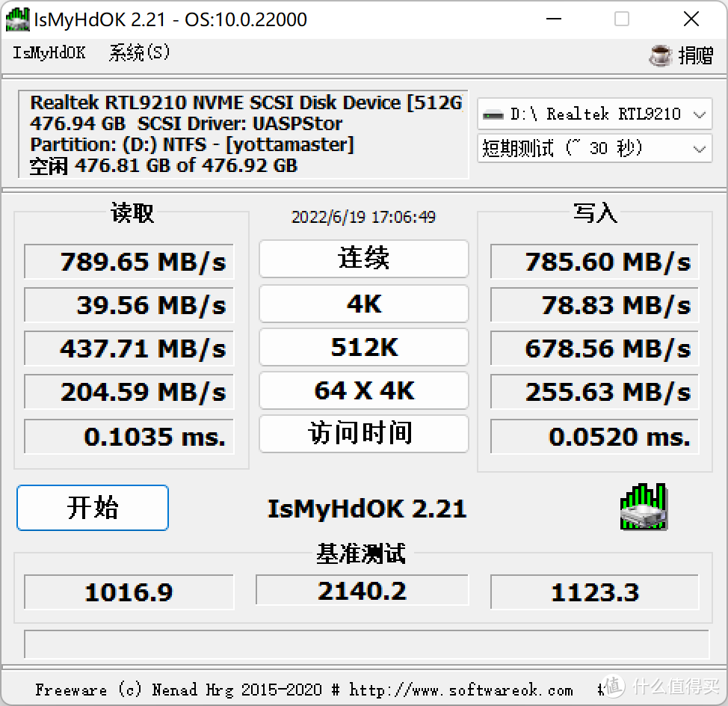
Task: Click the softwareok.com URL in status bar
Action: (461, 690)
